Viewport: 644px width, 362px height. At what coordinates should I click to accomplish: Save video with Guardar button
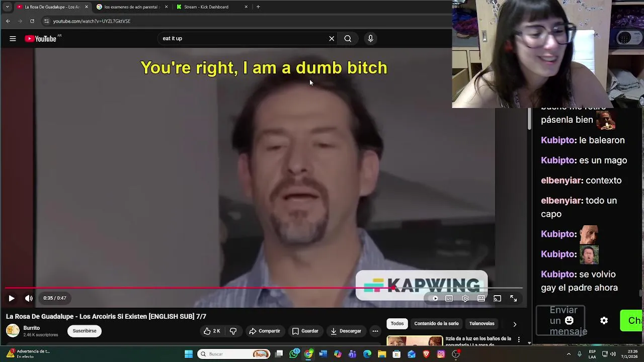pyautogui.click(x=305, y=331)
